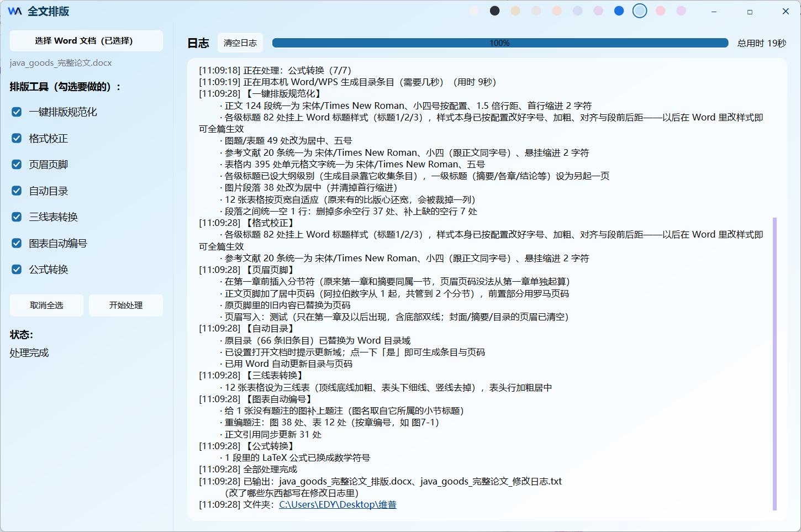This screenshot has width=801, height=532.
Task: Select the black theme color swatch
Action: coord(495,10)
